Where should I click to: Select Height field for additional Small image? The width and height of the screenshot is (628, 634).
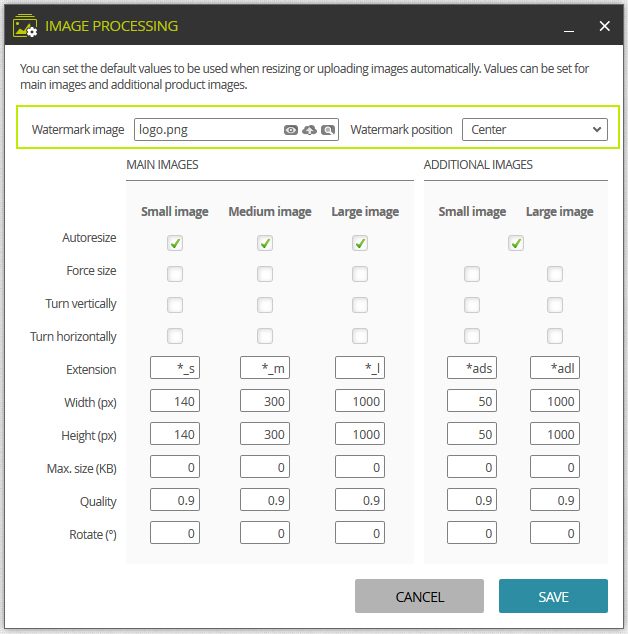tap(472, 434)
